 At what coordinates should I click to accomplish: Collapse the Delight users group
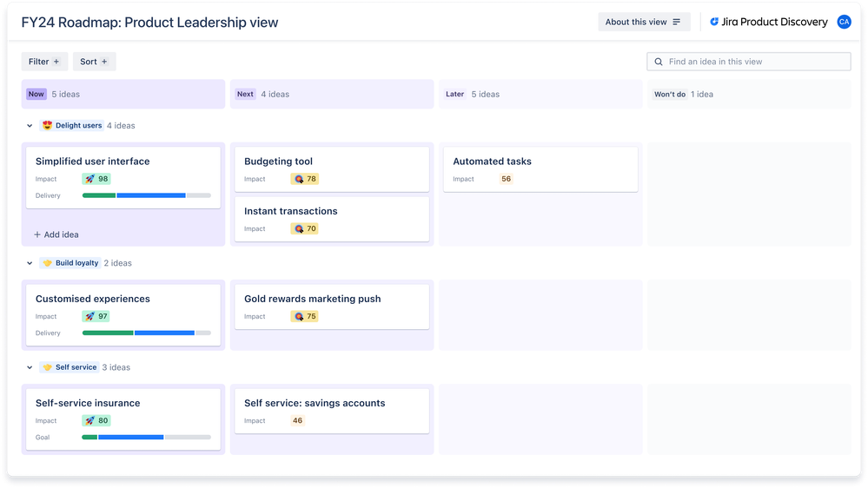(30, 126)
